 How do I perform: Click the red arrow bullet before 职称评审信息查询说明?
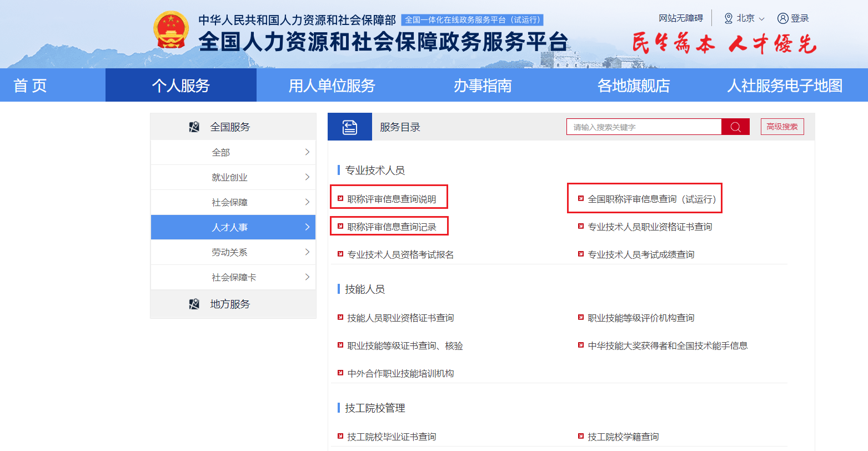point(340,198)
